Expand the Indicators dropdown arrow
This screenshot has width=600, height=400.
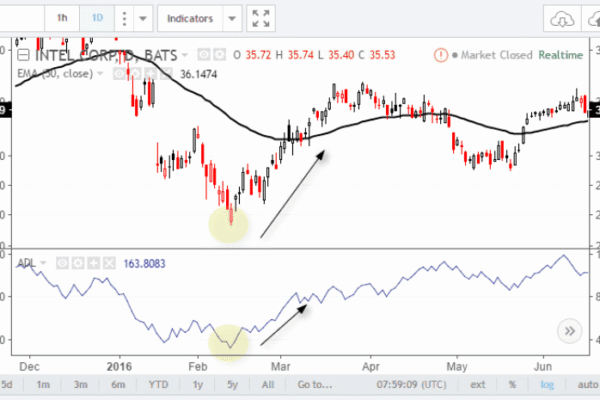(232, 18)
